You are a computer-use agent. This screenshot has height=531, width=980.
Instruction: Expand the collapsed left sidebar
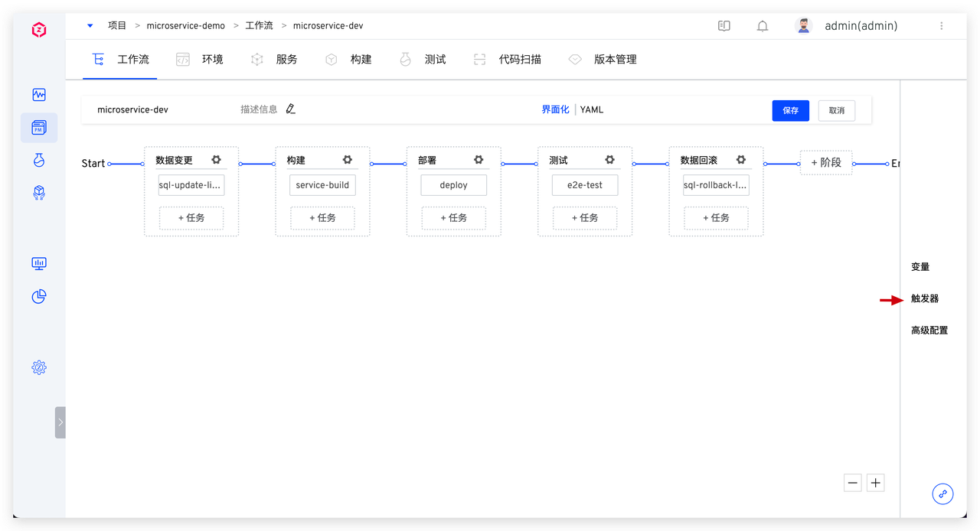click(x=60, y=422)
